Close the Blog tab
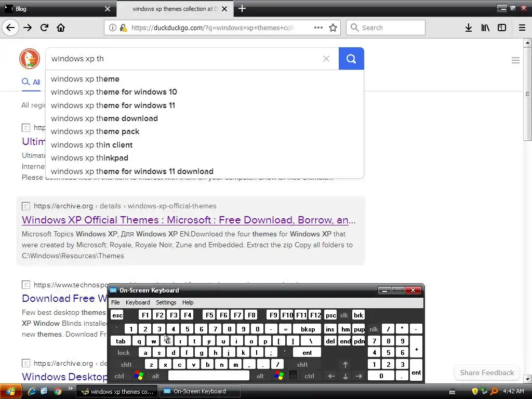The height and width of the screenshot is (399, 532). click(108, 9)
